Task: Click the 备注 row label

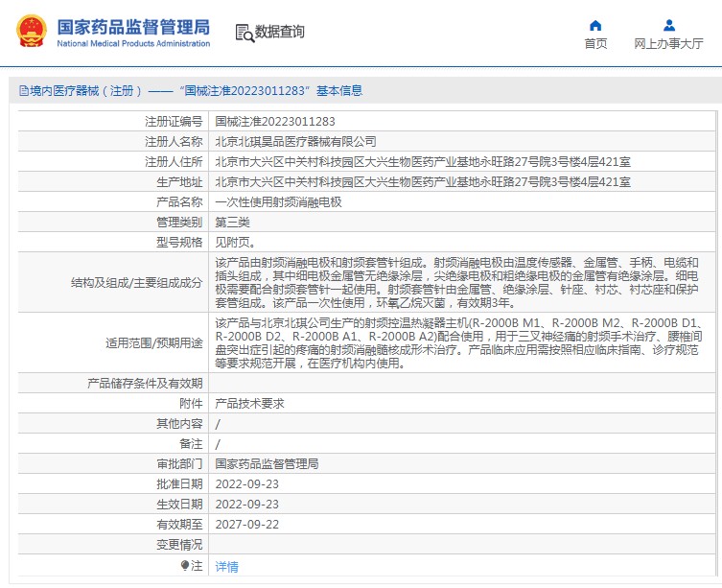Action: 191,444
